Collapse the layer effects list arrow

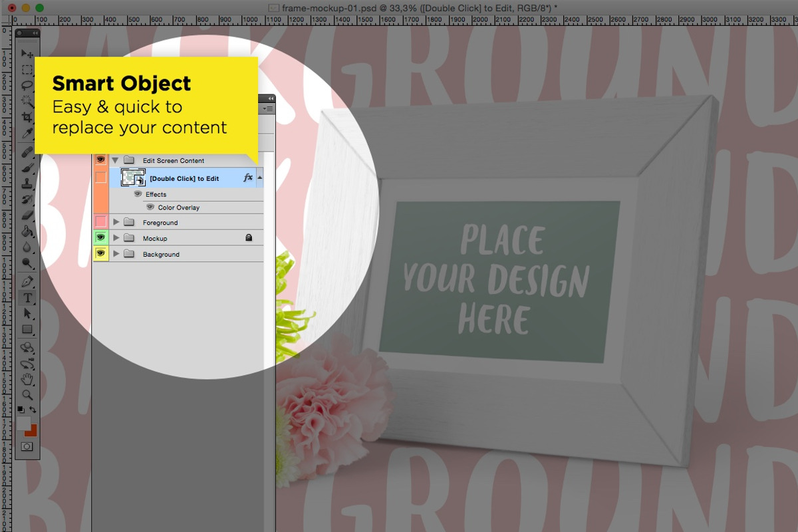pos(259,178)
